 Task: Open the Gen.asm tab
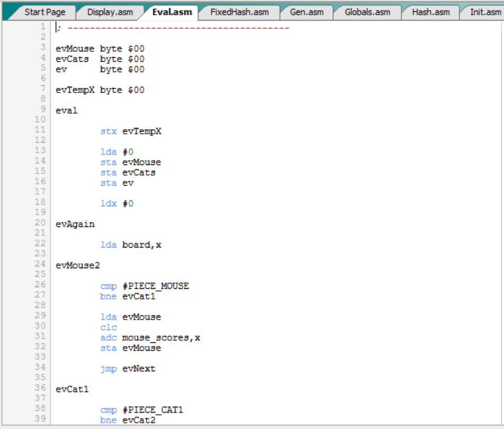click(307, 12)
